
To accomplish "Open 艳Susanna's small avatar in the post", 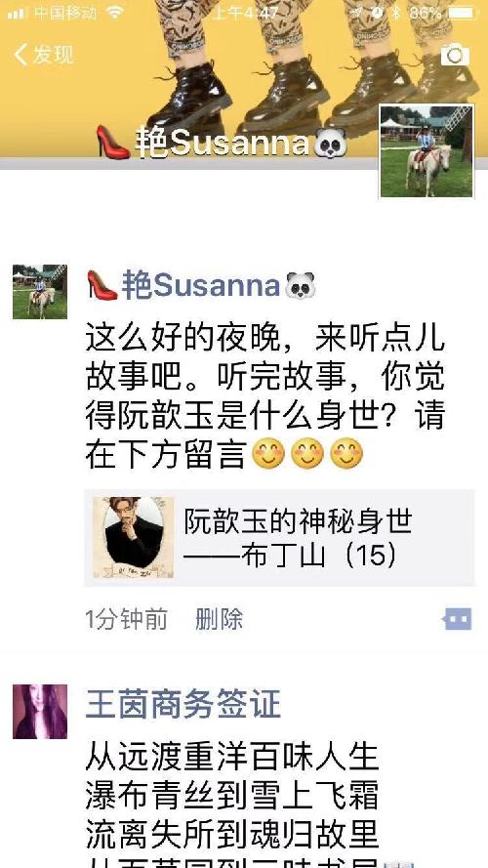I will (40, 292).
